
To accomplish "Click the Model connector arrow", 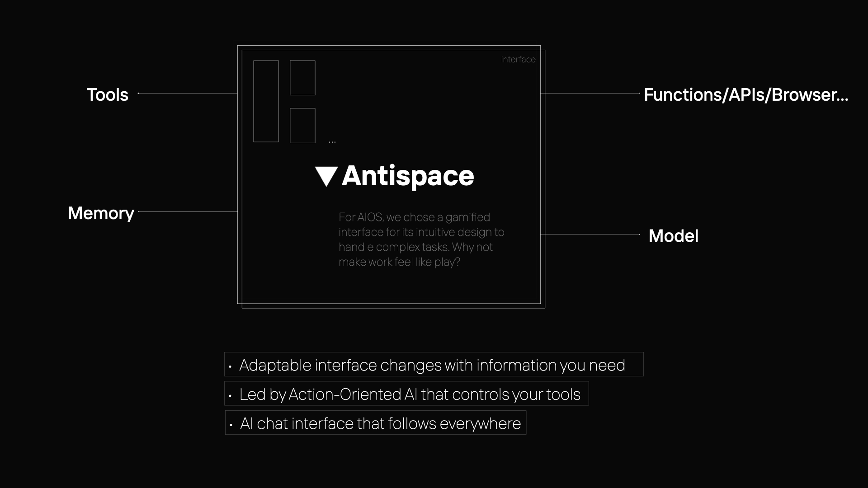I will pyautogui.click(x=638, y=235).
